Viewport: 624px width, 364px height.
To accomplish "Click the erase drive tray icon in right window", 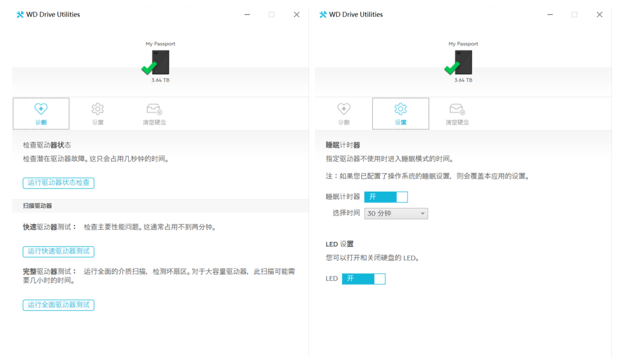I will (x=457, y=109).
